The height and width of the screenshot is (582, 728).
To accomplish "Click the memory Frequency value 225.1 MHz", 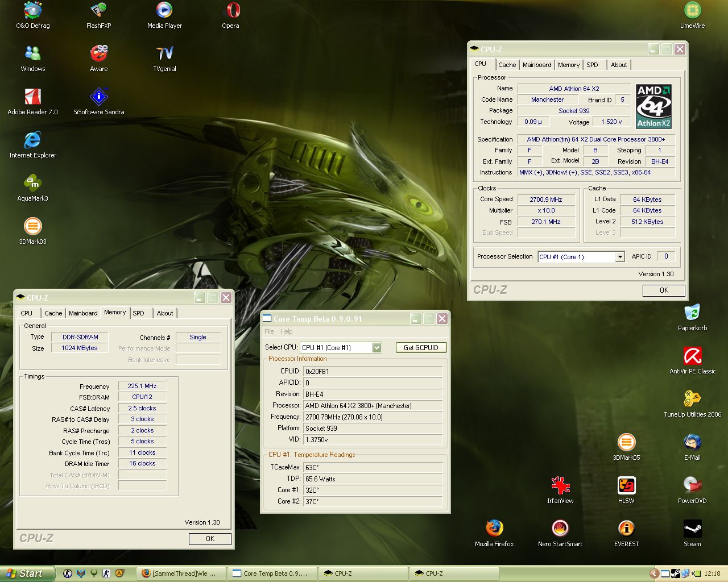I will coord(142,386).
